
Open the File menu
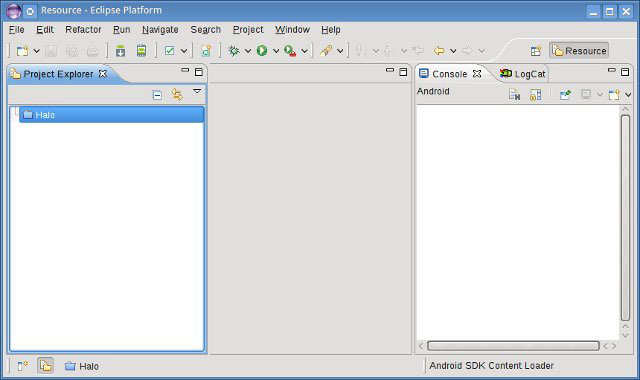17,30
